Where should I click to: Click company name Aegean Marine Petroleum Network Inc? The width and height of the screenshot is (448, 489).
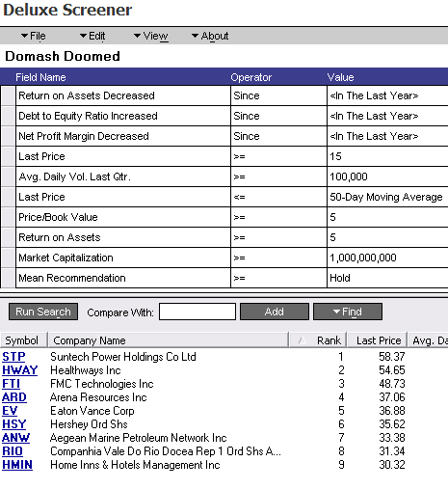(x=139, y=438)
